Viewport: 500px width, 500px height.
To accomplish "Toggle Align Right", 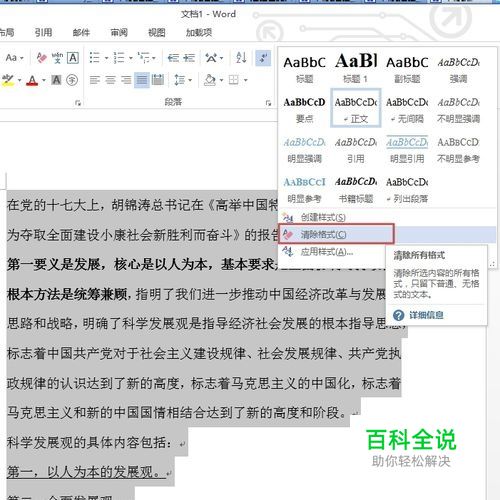I will tap(126, 80).
